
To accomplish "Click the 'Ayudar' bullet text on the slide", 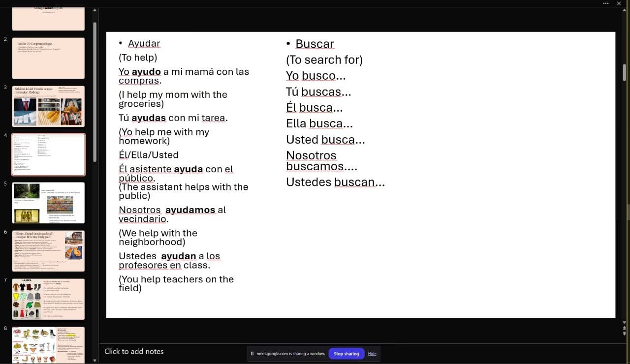I will point(144,43).
